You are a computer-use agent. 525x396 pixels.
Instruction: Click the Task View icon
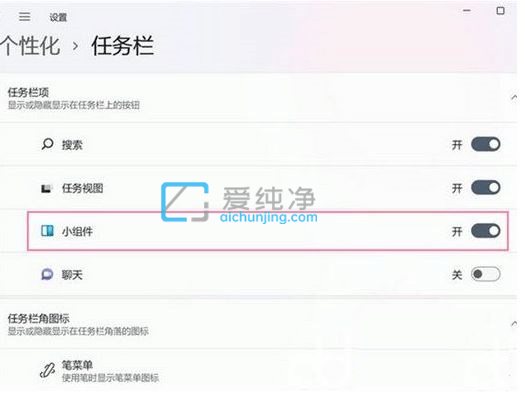click(x=47, y=188)
